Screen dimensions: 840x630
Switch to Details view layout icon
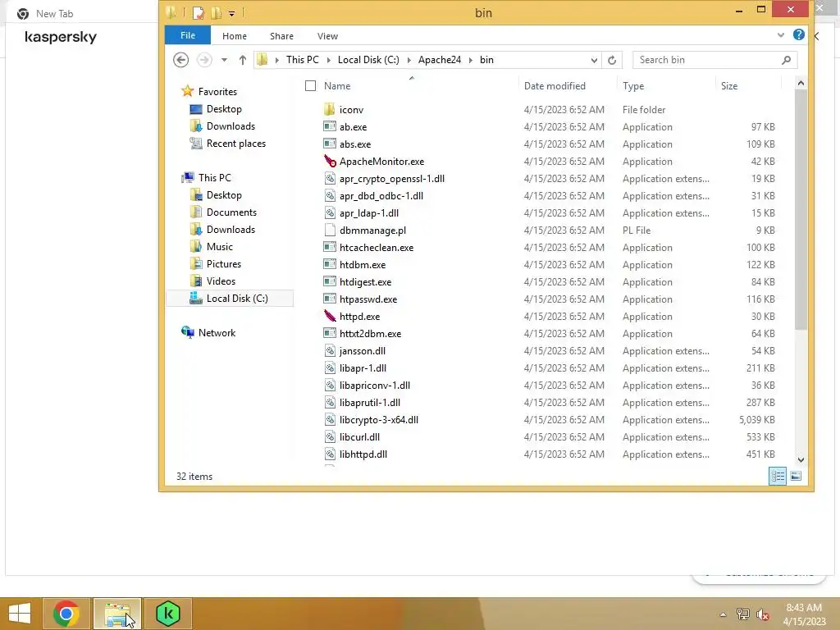point(778,476)
